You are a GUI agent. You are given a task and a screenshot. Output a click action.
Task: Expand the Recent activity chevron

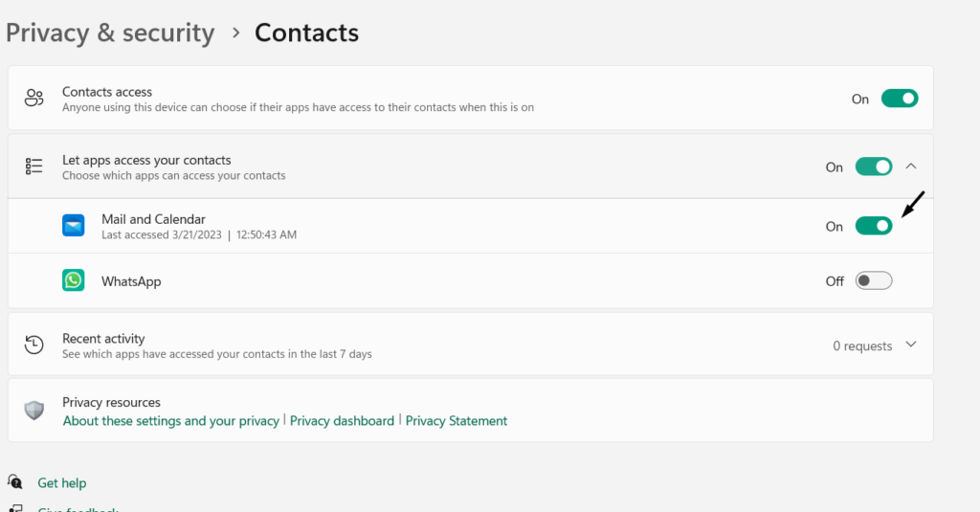point(911,345)
